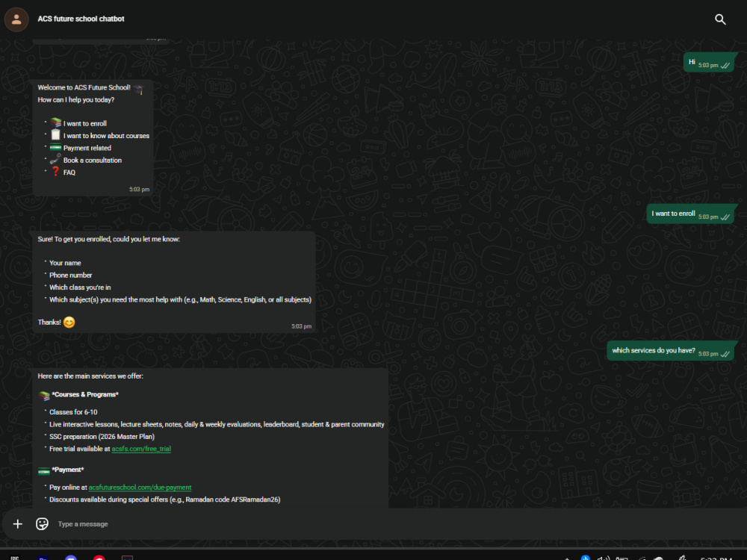Screen dimensions: 747x560
Task: Click the Ramadan discount code line
Action: (165, 500)
